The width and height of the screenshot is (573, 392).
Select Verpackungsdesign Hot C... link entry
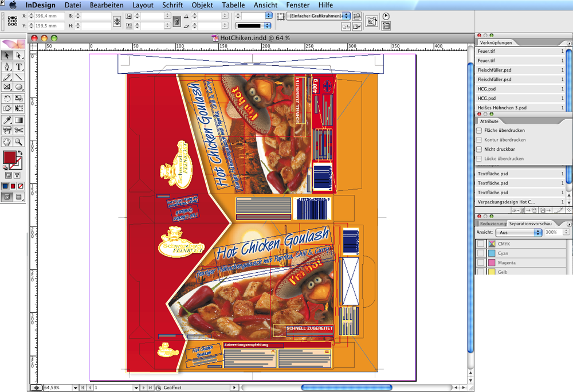(x=506, y=202)
